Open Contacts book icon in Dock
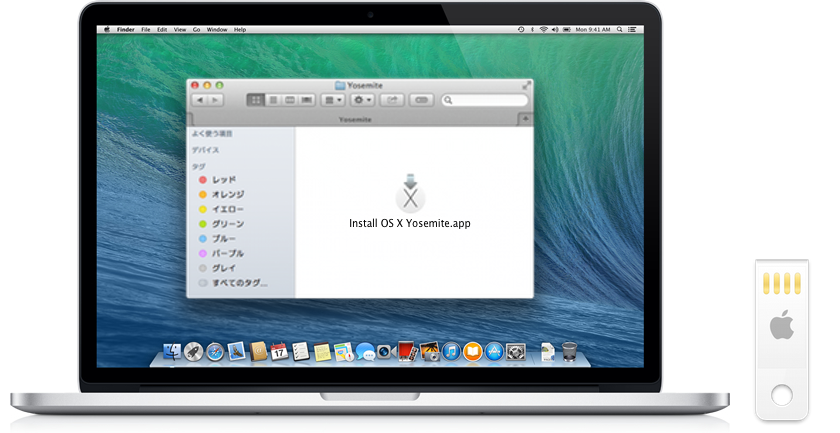840x433 pixels. pos(258,352)
